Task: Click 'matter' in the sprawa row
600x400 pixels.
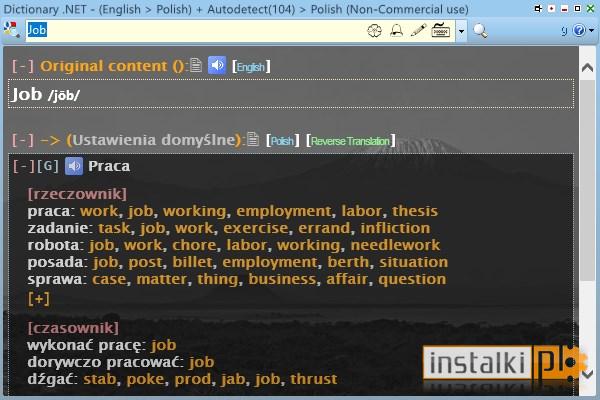Action: (x=162, y=279)
